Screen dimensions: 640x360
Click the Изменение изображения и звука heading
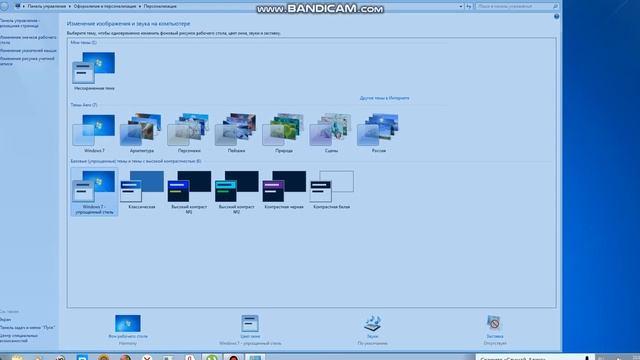click(x=128, y=24)
